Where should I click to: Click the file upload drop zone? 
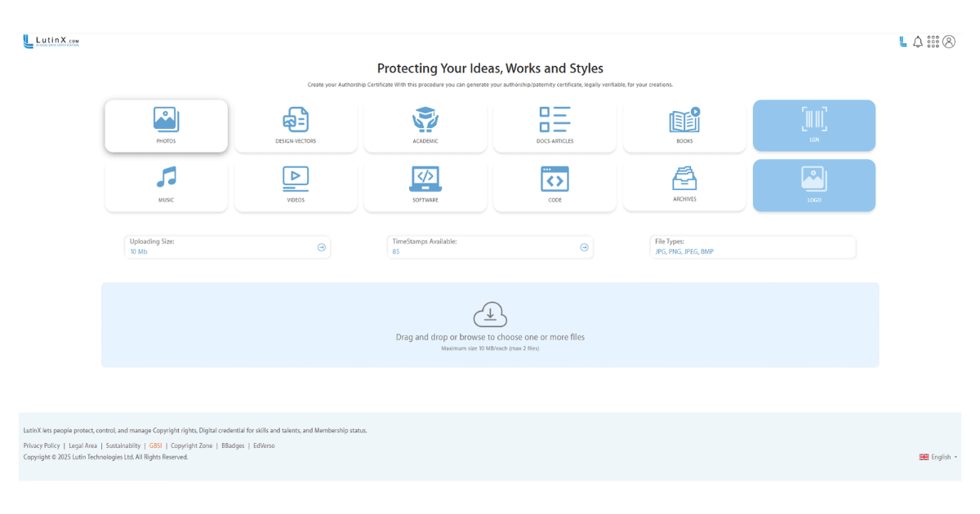490,325
